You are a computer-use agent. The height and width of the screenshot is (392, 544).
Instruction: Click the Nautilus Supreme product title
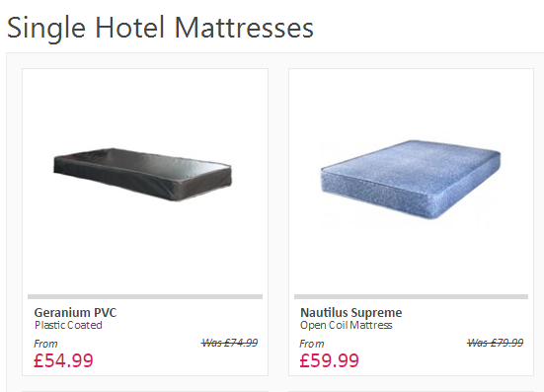351,313
